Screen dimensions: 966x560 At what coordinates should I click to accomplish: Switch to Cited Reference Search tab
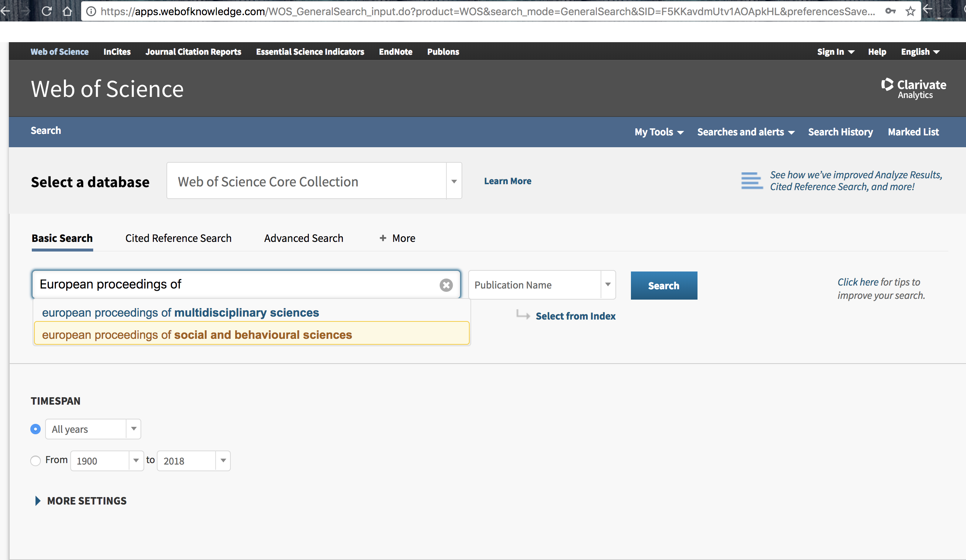pos(178,239)
